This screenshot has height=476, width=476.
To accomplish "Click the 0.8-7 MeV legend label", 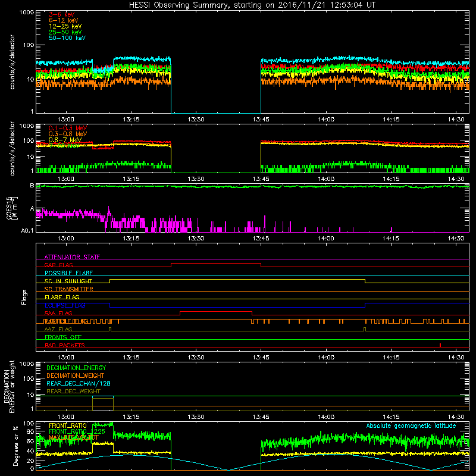I will click(65, 140).
